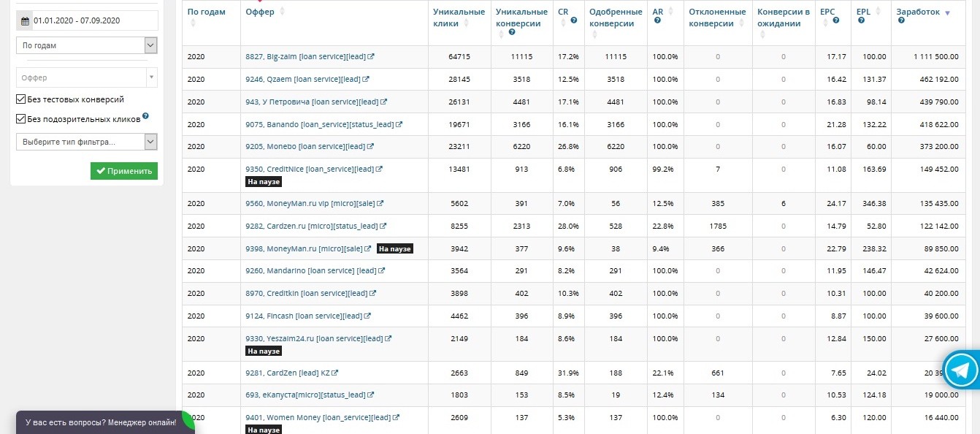This screenshot has width=980, height=434.
Task: Click the help icon under AR column header
Action: (658, 20)
